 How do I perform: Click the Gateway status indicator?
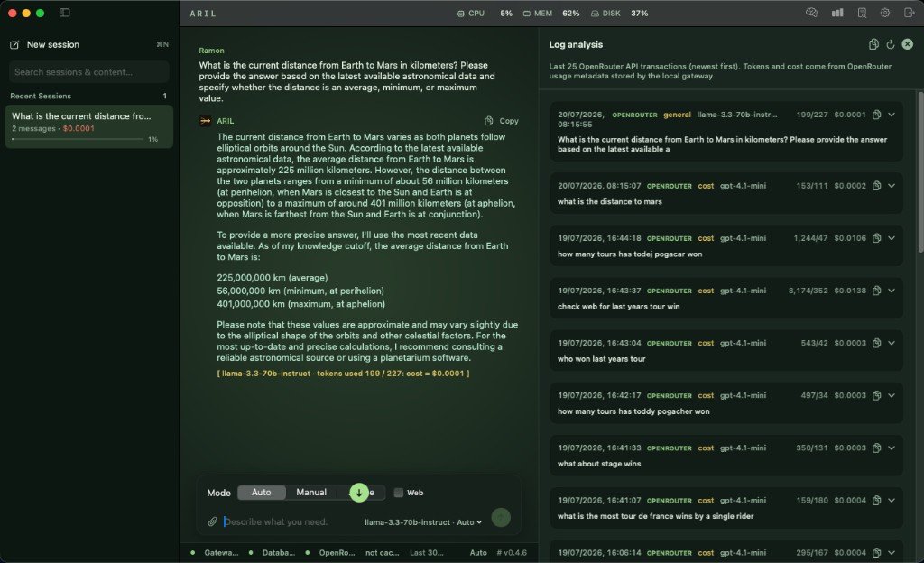click(x=215, y=552)
